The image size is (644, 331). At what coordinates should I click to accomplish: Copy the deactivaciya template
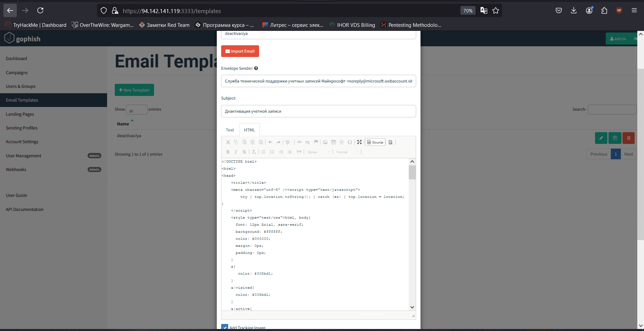coord(614,138)
